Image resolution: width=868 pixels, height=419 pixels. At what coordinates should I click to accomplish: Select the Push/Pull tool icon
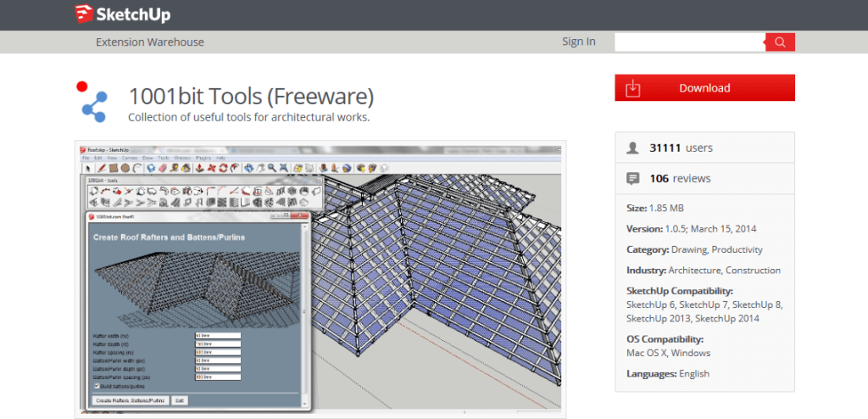(200, 168)
